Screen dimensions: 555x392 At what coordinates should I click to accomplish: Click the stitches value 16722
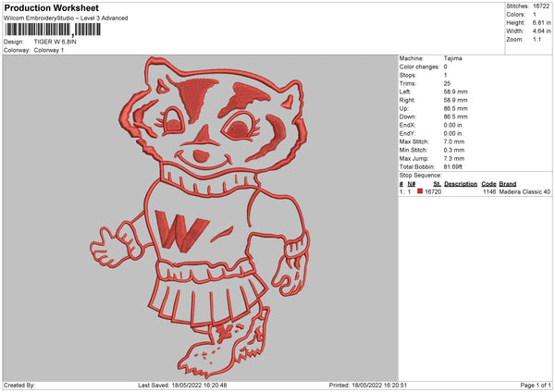[x=541, y=6]
